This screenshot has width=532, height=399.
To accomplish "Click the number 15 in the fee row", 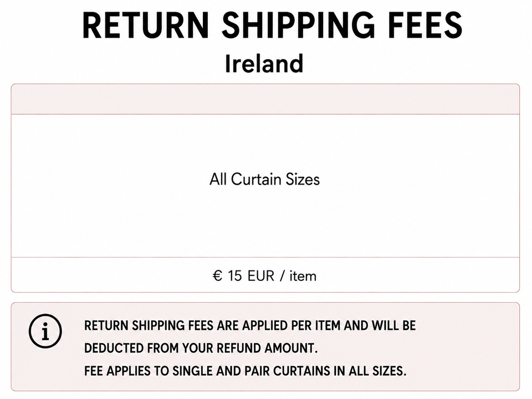I will pyautogui.click(x=235, y=276).
